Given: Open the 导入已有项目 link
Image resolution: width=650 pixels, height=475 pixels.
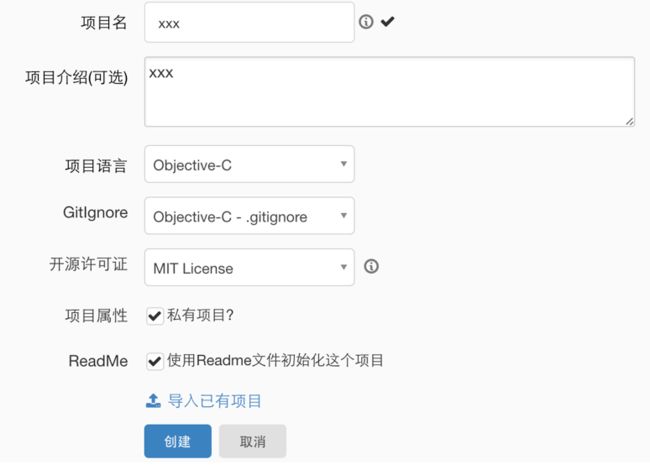Looking at the screenshot, I should click(x=214, y=401).
